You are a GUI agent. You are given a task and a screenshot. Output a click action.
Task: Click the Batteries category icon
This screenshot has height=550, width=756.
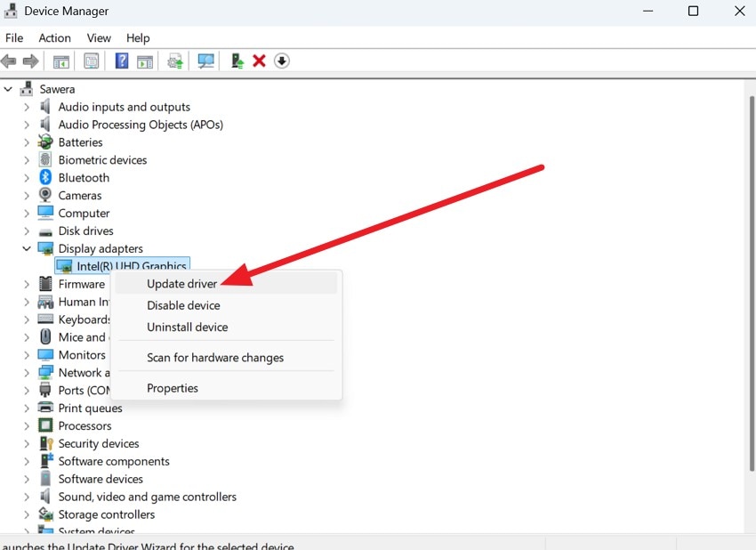[45, 142]
